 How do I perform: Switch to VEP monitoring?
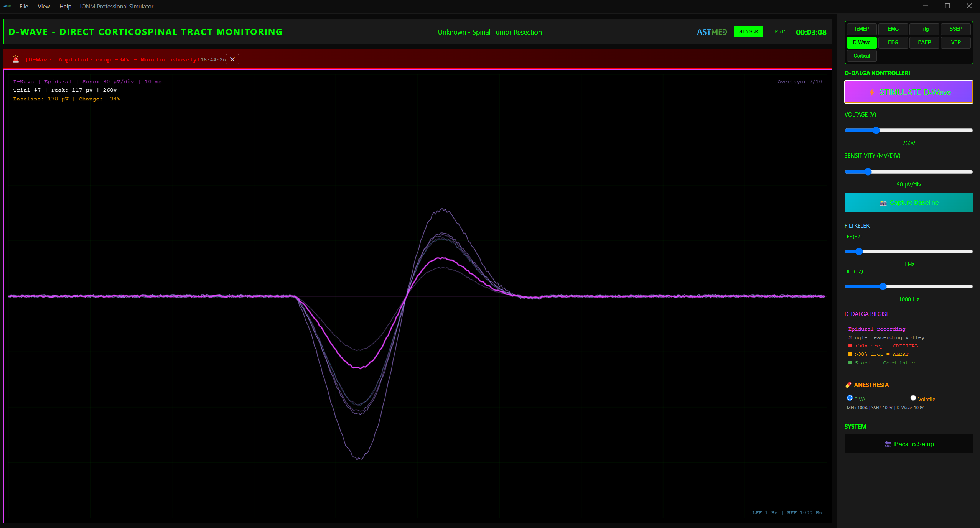[x=955, y=42]
